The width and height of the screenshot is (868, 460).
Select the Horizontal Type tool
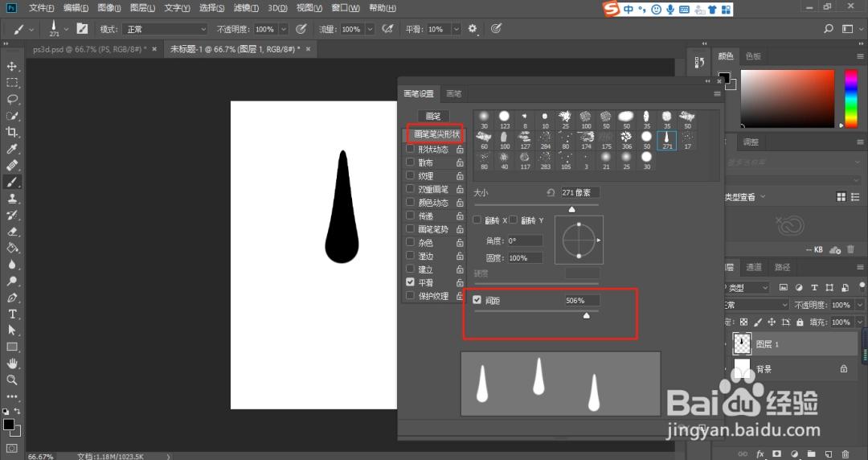click(x=11, y=314)
